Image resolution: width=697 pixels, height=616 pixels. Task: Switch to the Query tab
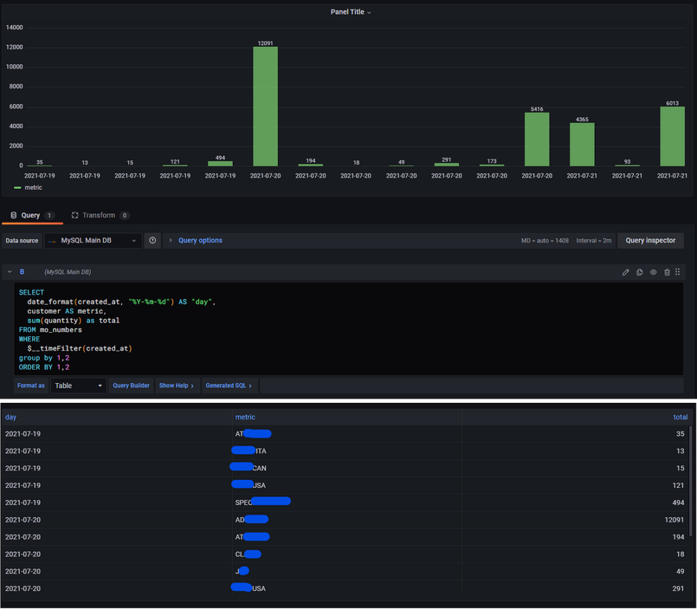click(x=31, y=215)
